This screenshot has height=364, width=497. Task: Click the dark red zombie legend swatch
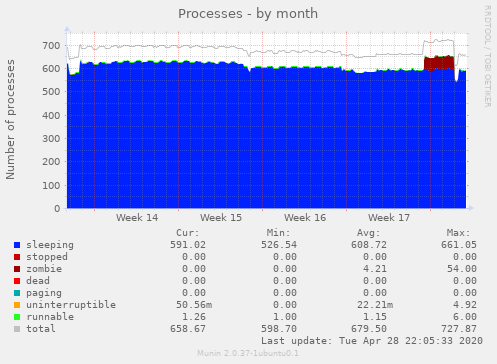[17, 269]
